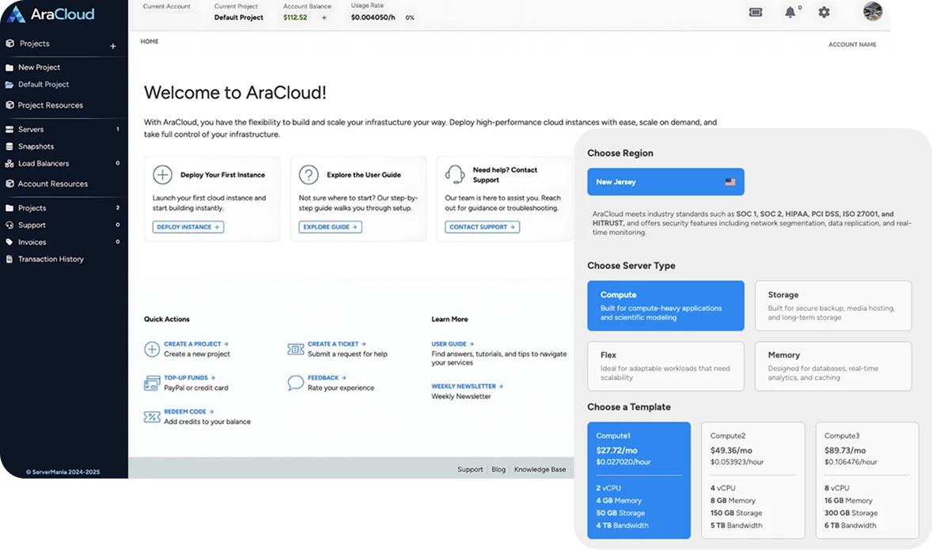Select the Storage server type
The image size is (932, 560).
click(833, 305)
